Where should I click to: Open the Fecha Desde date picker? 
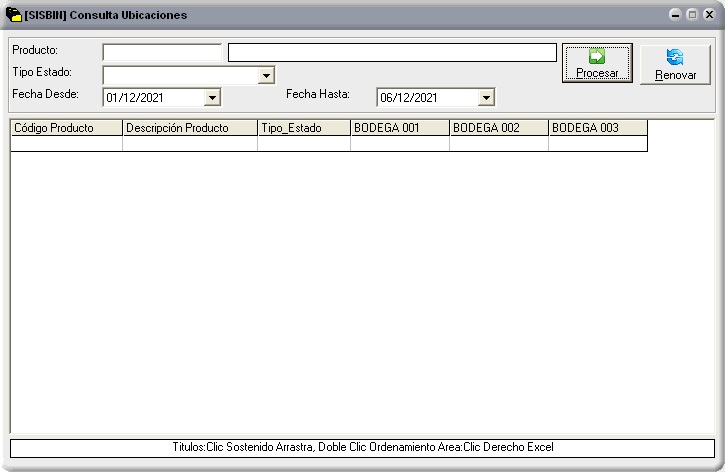point(211,98)
